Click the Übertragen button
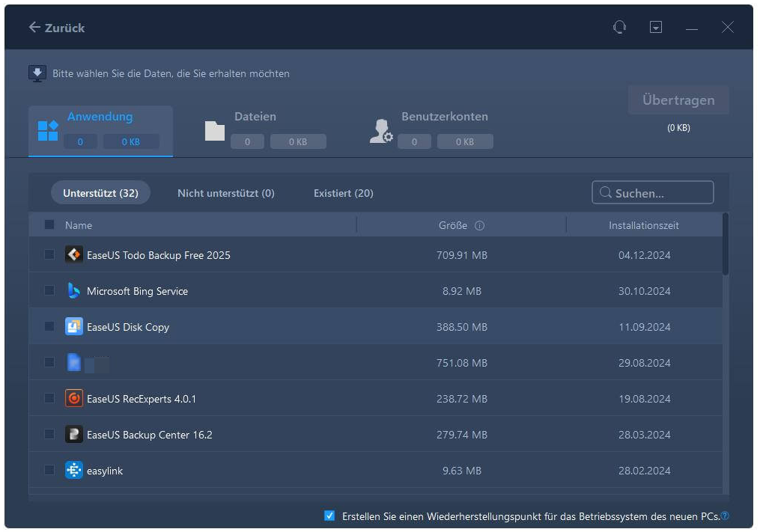This screenshot has height=532, width=760. click(678, 100)
